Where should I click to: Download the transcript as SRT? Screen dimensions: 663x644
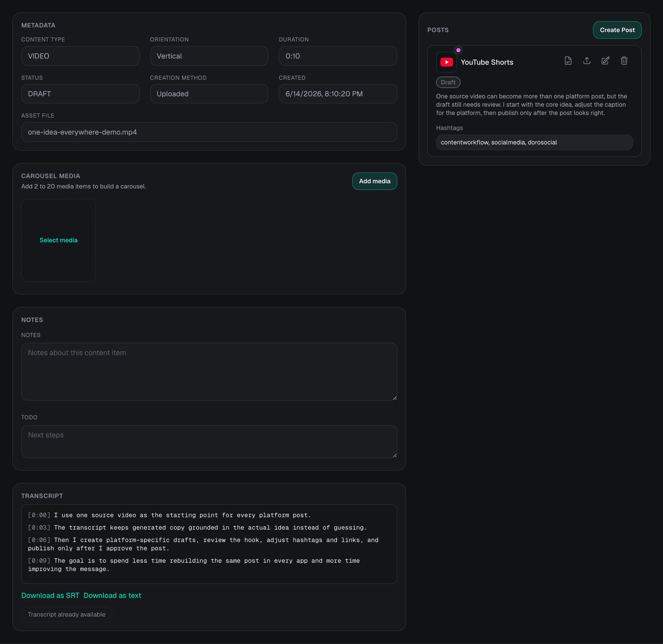pos(50,596)
